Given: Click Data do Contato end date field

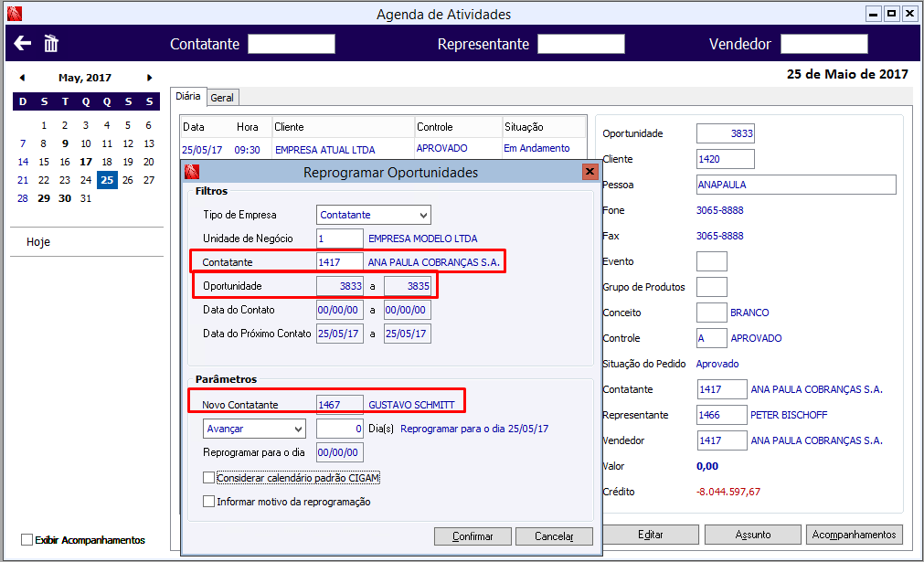Looking at the screenshot, I should pos(408,310).
